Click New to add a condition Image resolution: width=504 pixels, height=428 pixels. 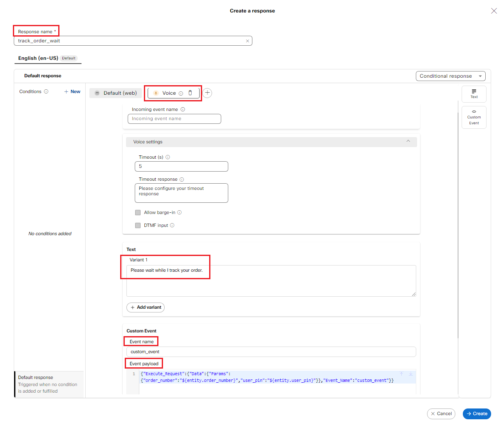(x=72, y=92)
